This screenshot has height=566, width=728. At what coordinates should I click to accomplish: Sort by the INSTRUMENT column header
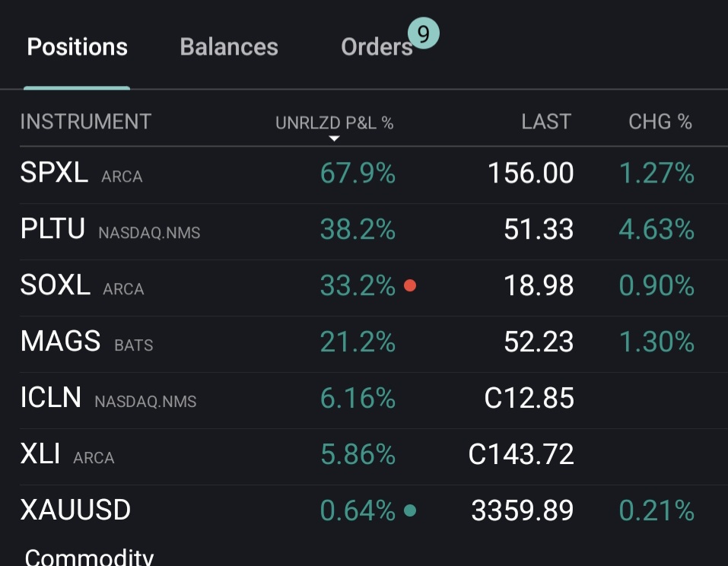(x=86, y=122)
